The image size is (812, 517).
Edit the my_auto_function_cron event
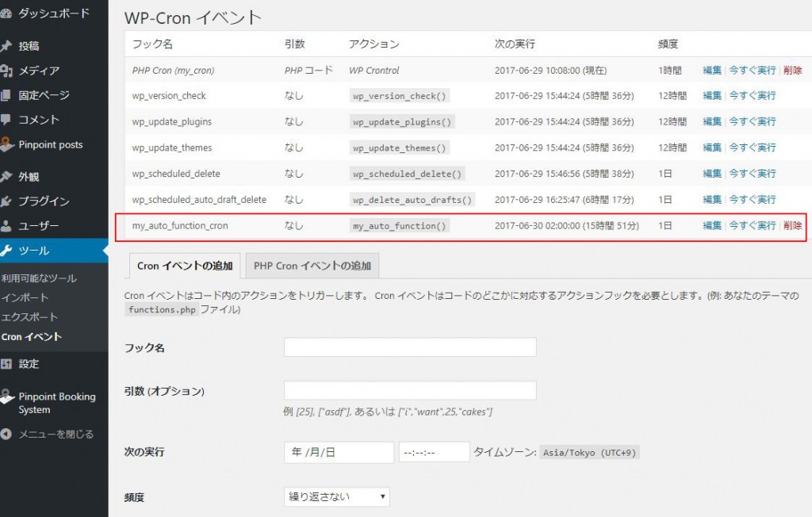tap(712, 225)
